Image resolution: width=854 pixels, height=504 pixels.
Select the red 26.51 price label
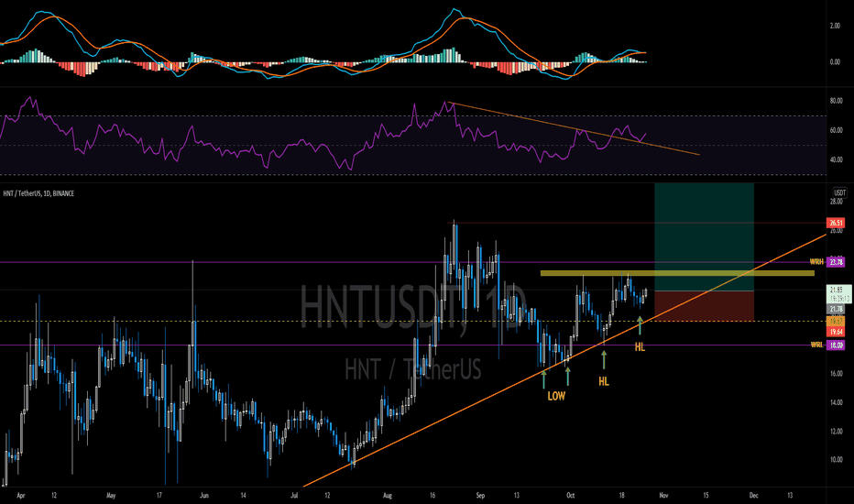pyautogui.click(x=836, y=223)
